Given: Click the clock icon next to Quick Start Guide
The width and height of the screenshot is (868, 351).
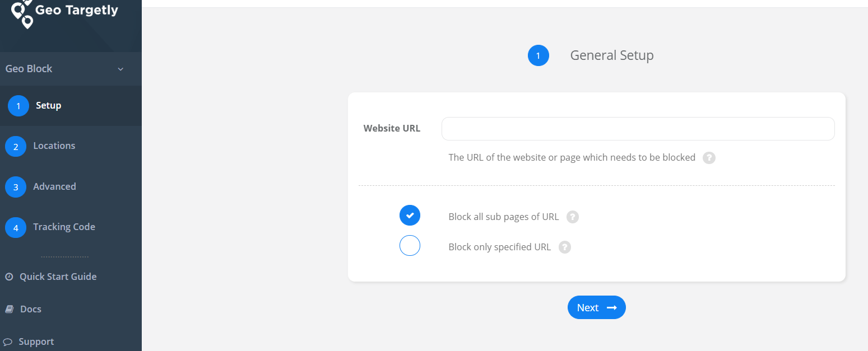Looking at the screenshot, I should click(x=9, y=277).
